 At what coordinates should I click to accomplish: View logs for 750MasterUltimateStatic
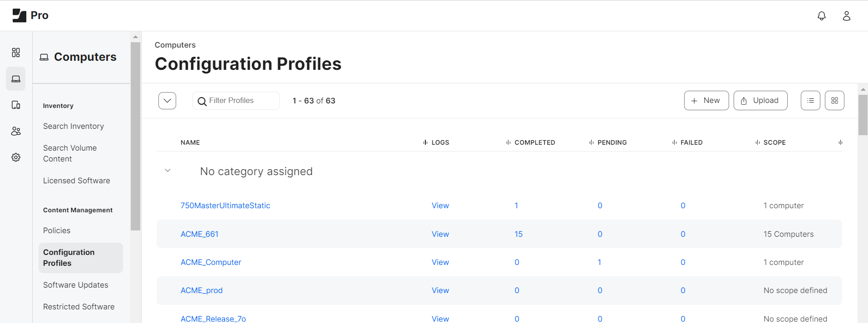(x=440, y=206)
